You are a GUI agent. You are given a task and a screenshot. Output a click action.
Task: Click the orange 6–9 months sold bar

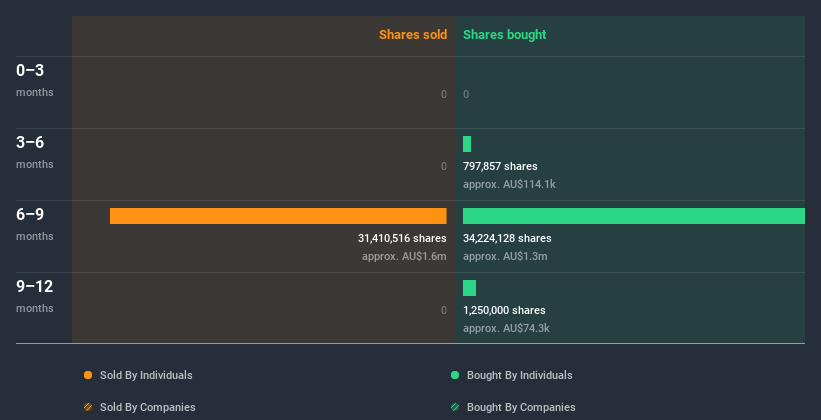(278, 216)
